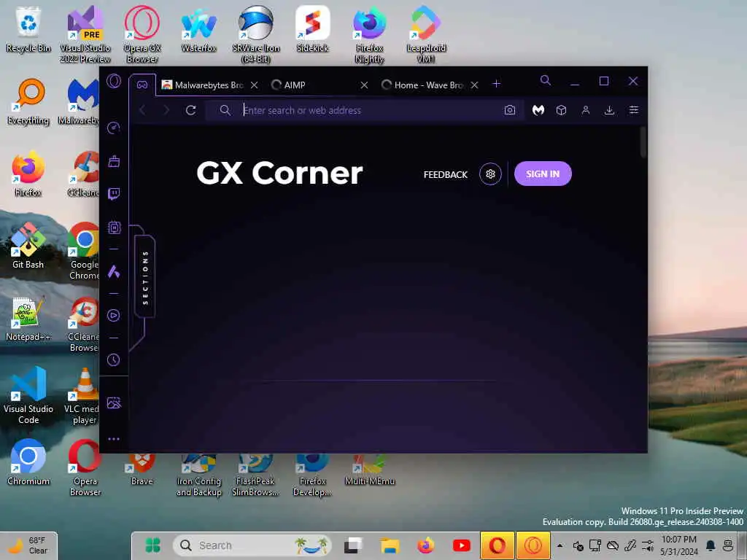Select Leapdroid VM1 desktop shortcut
747x560 pixels.
click(x=426, y=34)
